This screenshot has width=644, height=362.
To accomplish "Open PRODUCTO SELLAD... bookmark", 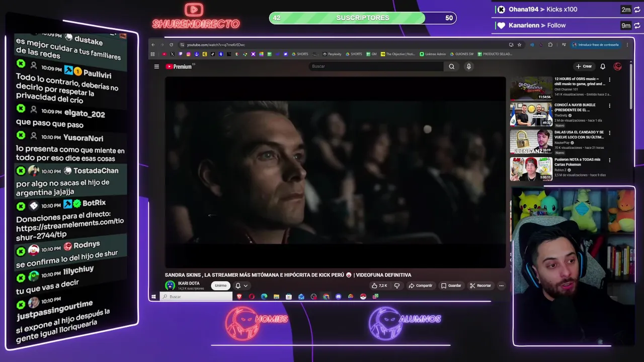I will (x=495, y=54).
